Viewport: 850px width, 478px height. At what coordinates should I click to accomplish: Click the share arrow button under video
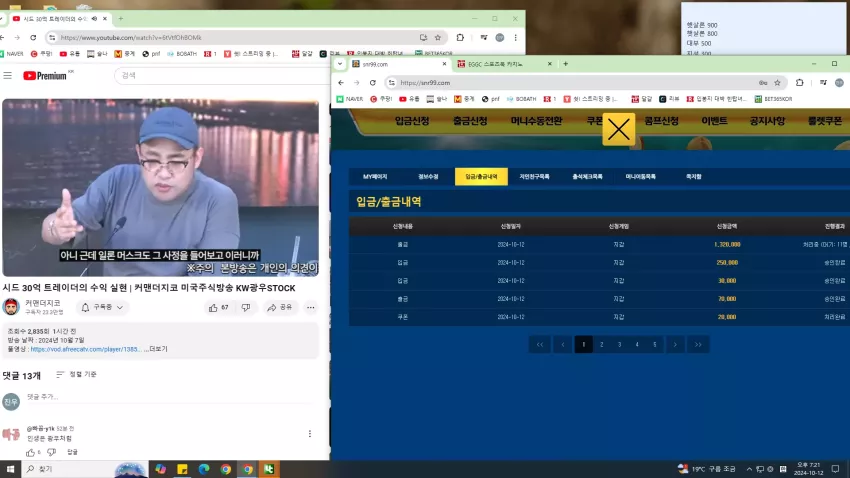click(x=280, y=307)
